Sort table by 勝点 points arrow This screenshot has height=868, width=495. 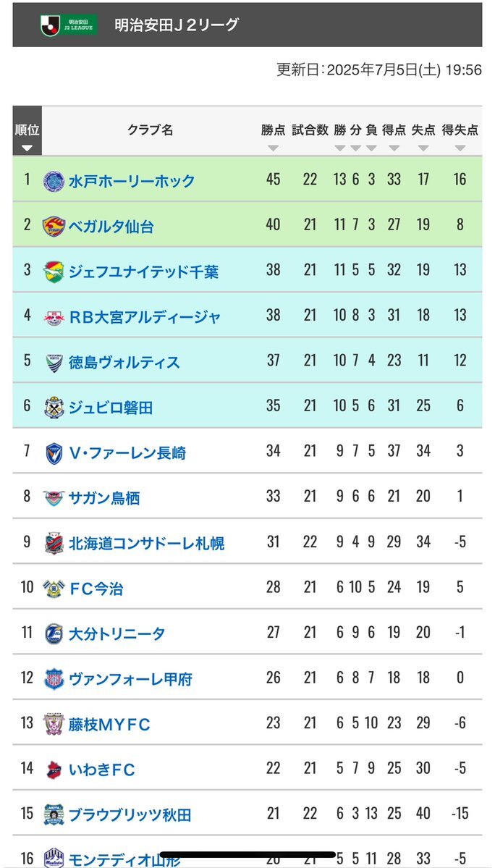(273, 148)
